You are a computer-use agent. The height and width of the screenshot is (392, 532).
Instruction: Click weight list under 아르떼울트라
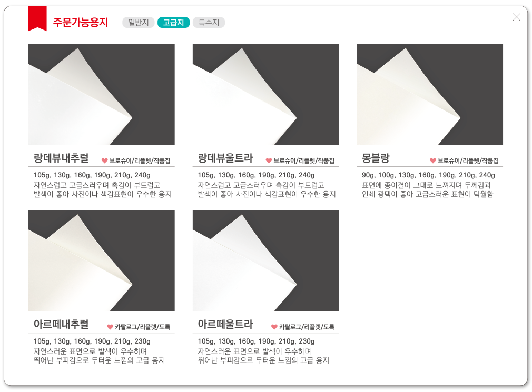pyautogui.click(x=256, y=341)
